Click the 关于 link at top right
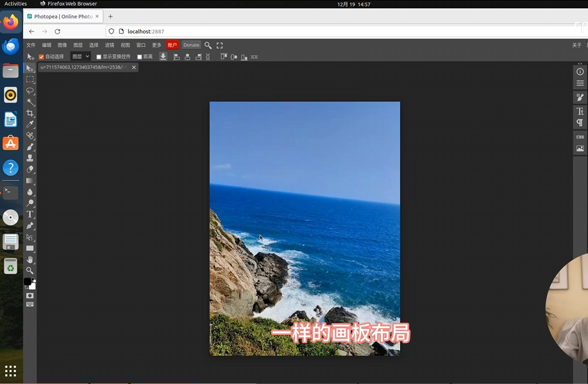This screenshot has height=384, width=588. (576, 46)
